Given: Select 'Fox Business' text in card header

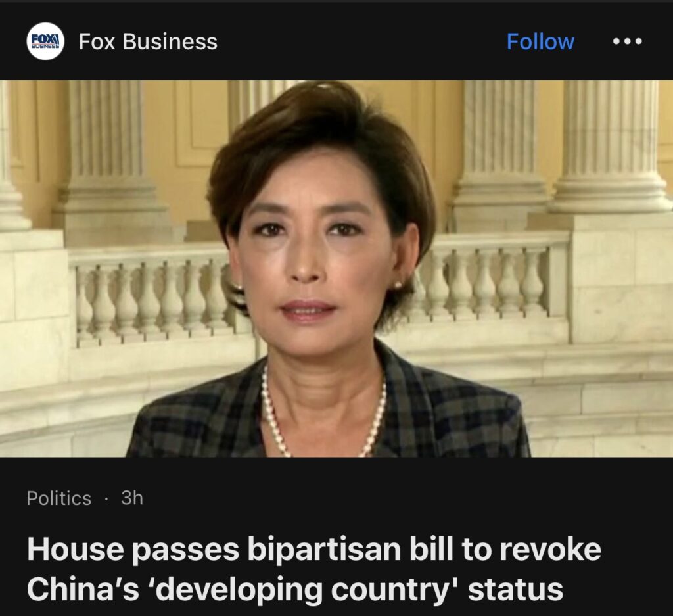Looking at the screenshot, I should (148, 41).
